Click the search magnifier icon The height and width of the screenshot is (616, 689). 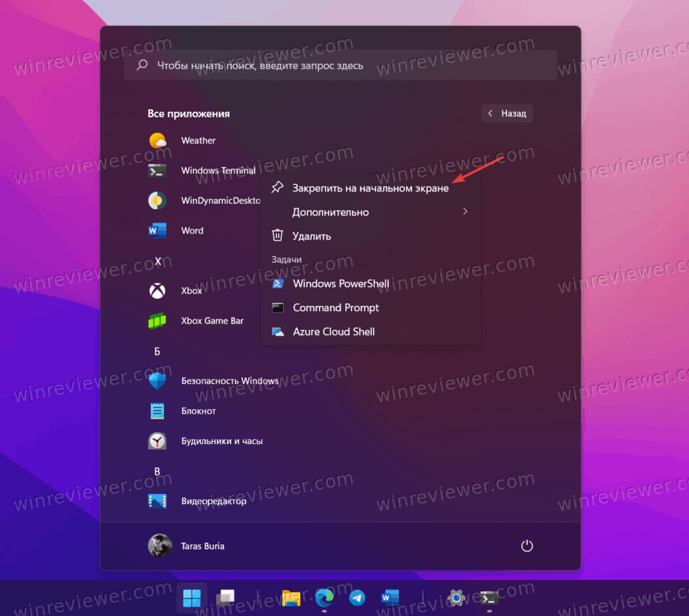(142, 65)
